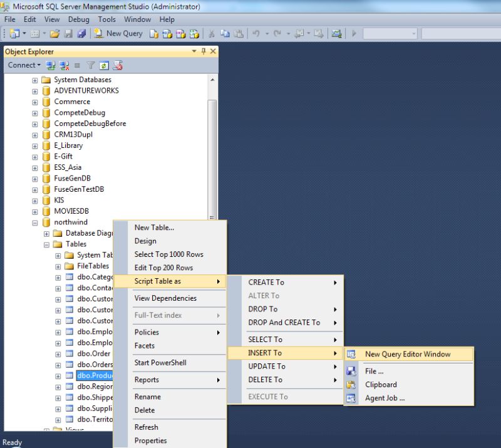Click the Refresh icon in Object Explorer toolbar
Viewport: 501px width, 448px height.
[103, 65]
